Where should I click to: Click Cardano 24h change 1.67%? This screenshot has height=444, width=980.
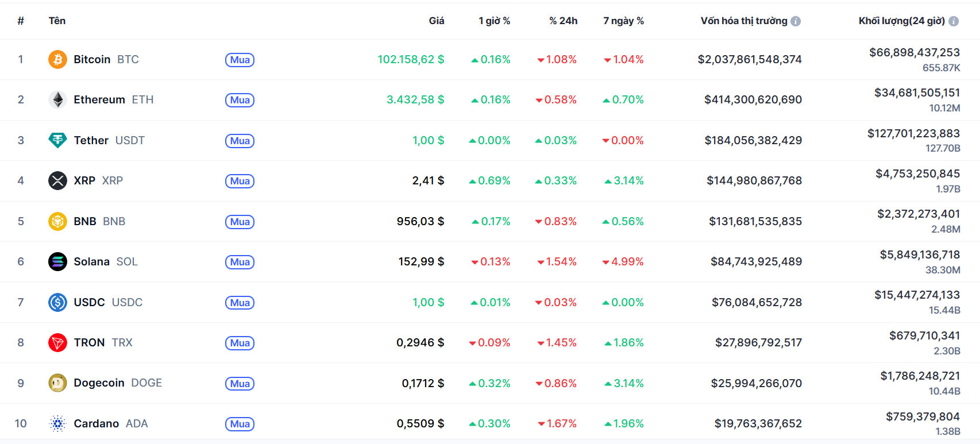pyautogui.click(x=557, y=424)
